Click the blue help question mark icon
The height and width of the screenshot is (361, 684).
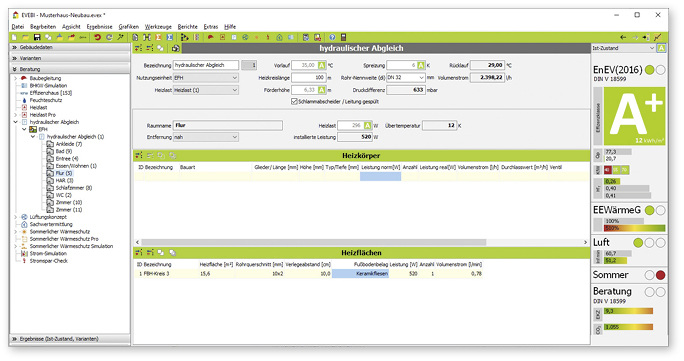332,37
